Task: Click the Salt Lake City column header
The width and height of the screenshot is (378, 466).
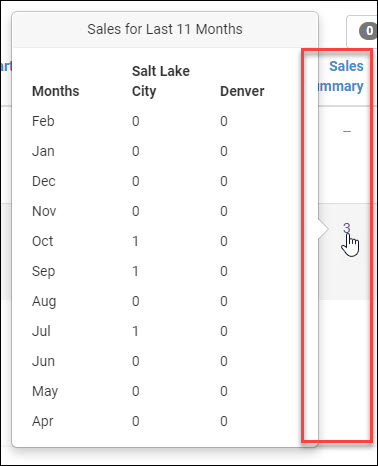Action: pyautogui.click(x=161, y=81)
